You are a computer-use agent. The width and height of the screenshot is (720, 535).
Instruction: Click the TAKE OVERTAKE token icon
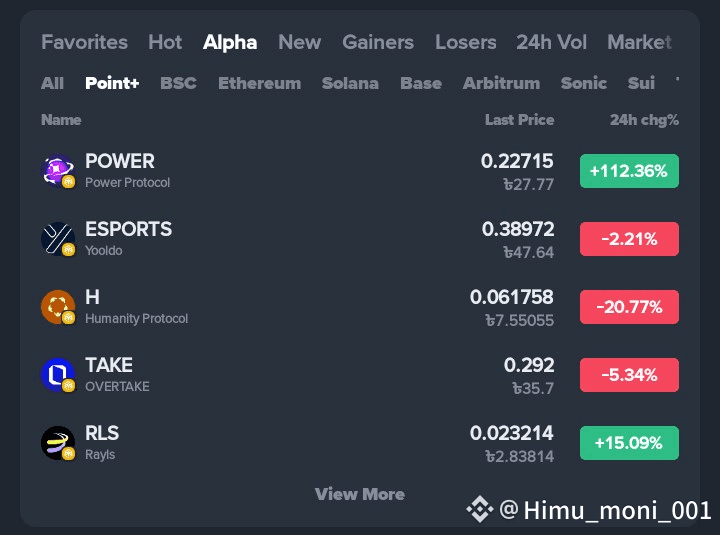pos(57,375)
